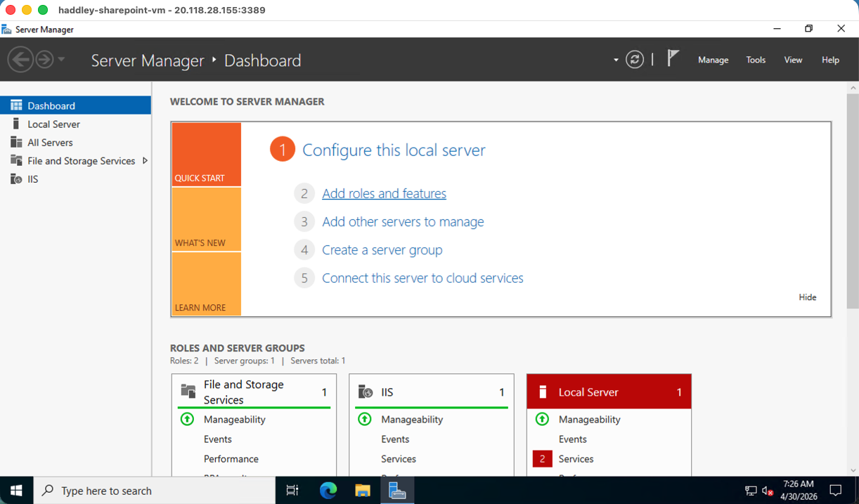Click Create a server group link
Image resolution: width=859 pixels, height=504 pixels.
coord(382,250)
